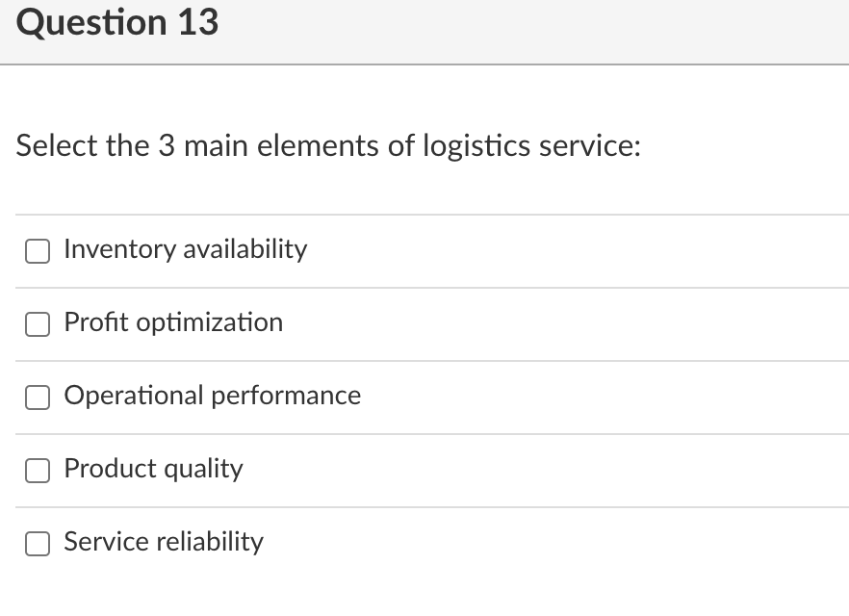The height and width of the screenshot is (616, 849).
Task: Select the Service reliability answer option
Action: (x=37, y=544)
